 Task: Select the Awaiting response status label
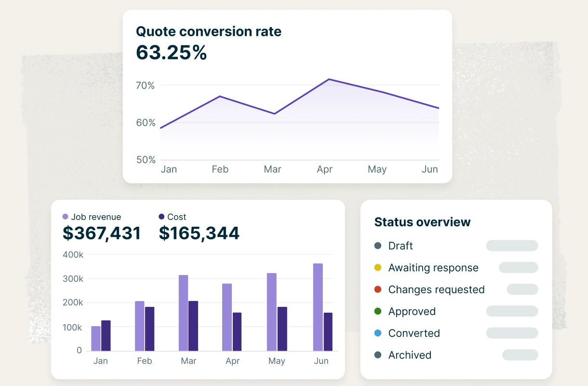pyautogui.click(x=433, y=268)
